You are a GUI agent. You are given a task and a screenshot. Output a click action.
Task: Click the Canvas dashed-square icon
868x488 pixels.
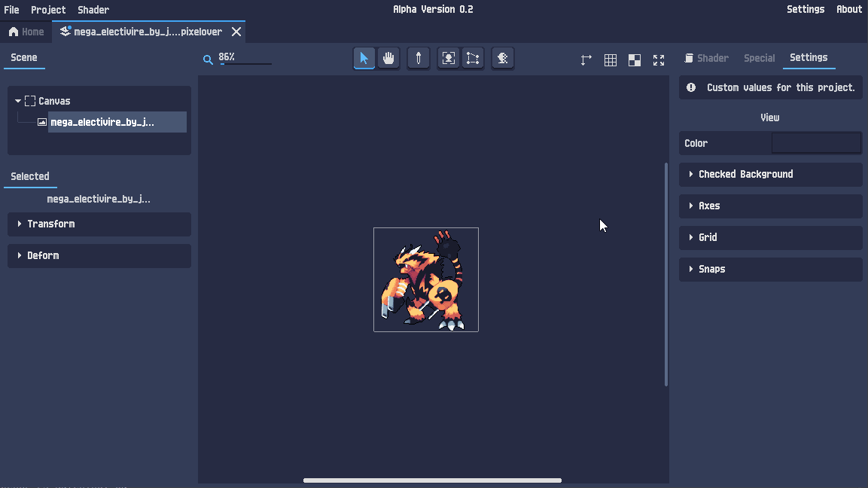[30, 101]
